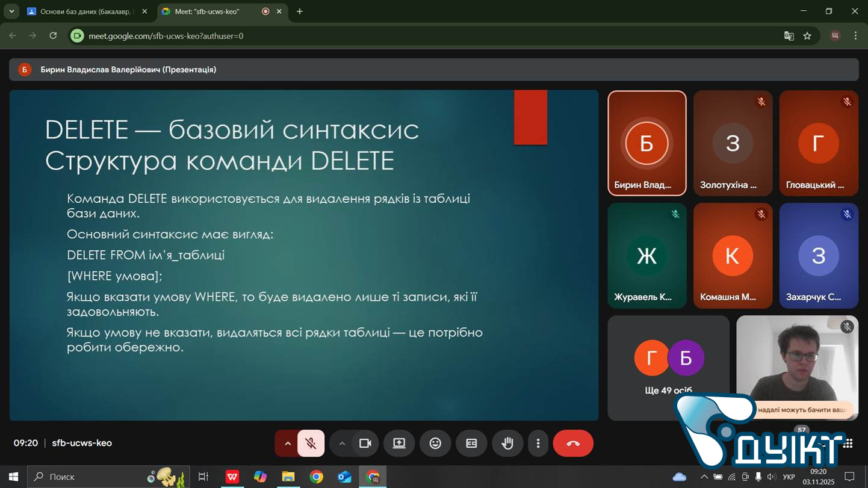
Task: Open the three-dot more options menu in Meet
Action: coord(538,443)
